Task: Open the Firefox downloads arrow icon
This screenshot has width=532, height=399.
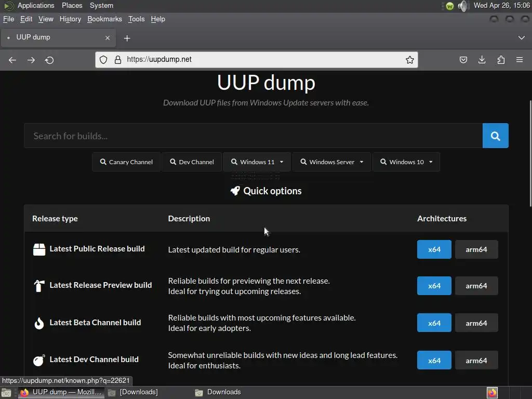Action: tap(482, 60)
